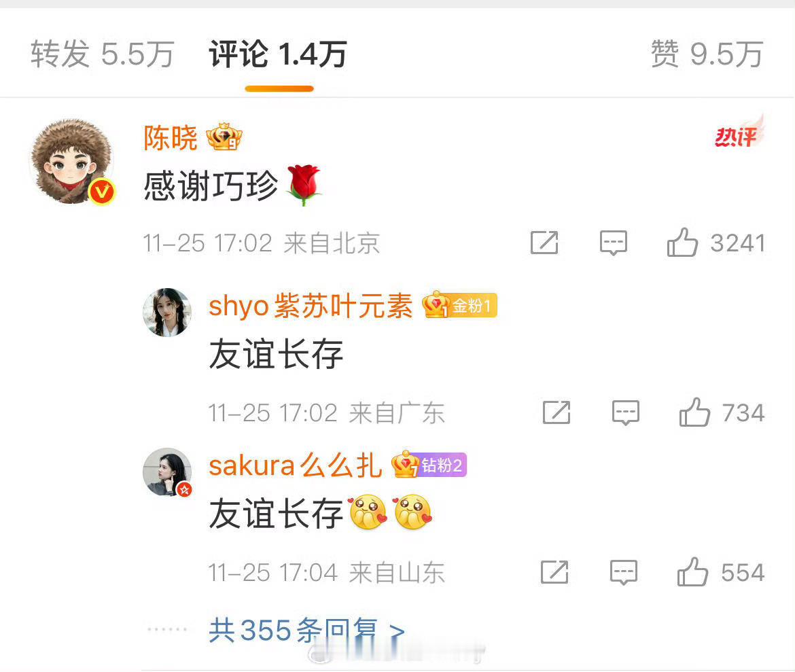Open sakura么么扎 username link
Screen dimensions: 795x672
(295, 465)
